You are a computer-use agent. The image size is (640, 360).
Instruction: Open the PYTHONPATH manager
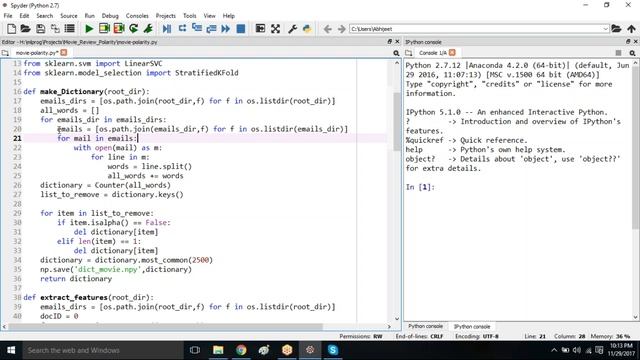[307, 29]
